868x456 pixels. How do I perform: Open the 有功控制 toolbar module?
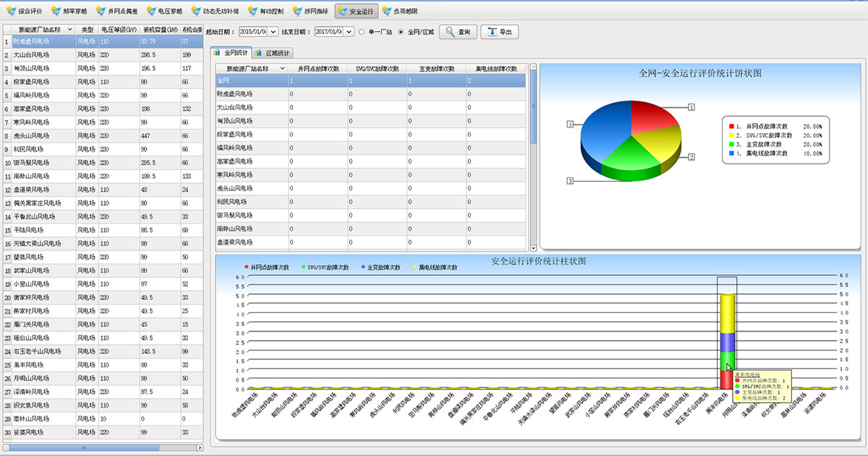pyautogui.click(x=267, y=12)
